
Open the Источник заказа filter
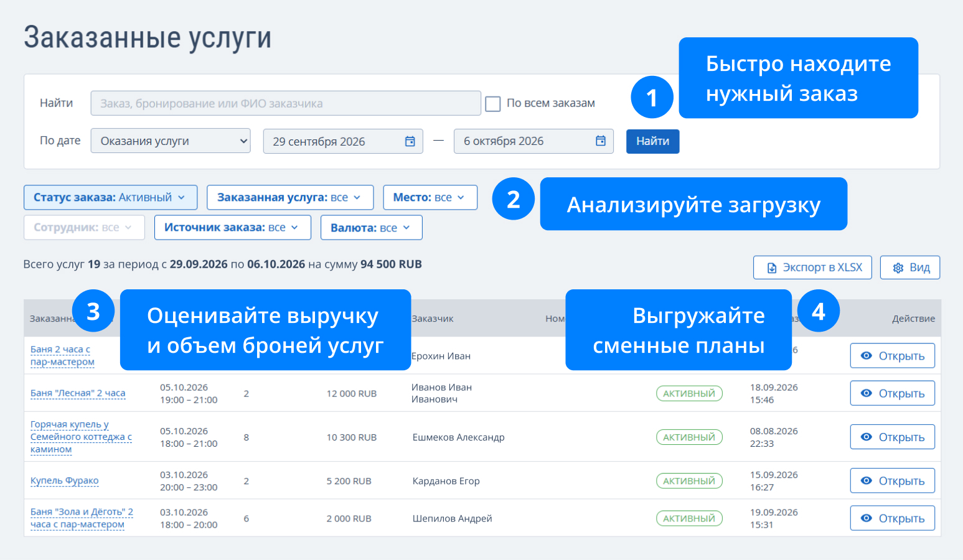tap(232, 228)
